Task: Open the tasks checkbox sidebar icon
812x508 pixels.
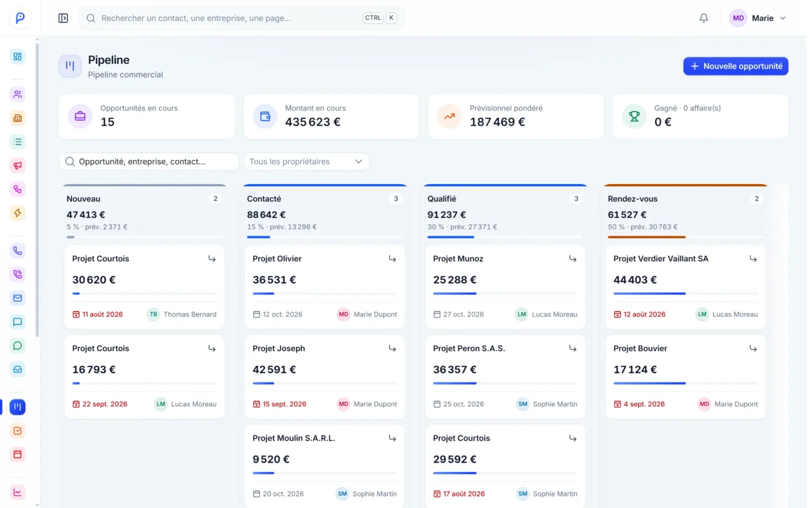Action: (17, 431)
